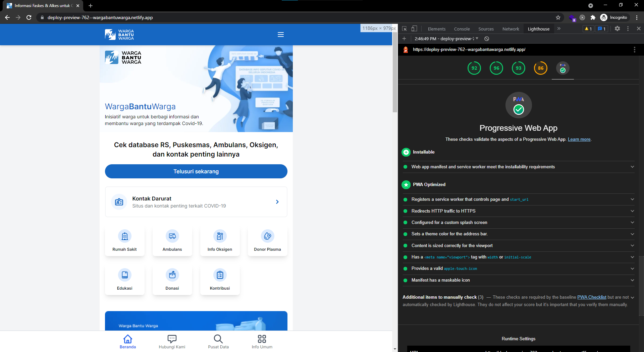Open the PWA Checklist link
644x352 pixels.
(592, 297)
